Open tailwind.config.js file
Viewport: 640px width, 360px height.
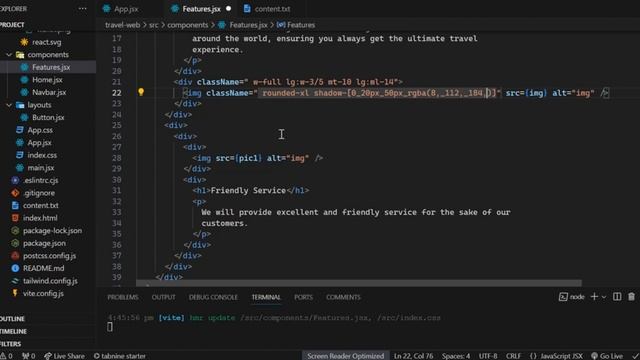[x=50, y=281]
